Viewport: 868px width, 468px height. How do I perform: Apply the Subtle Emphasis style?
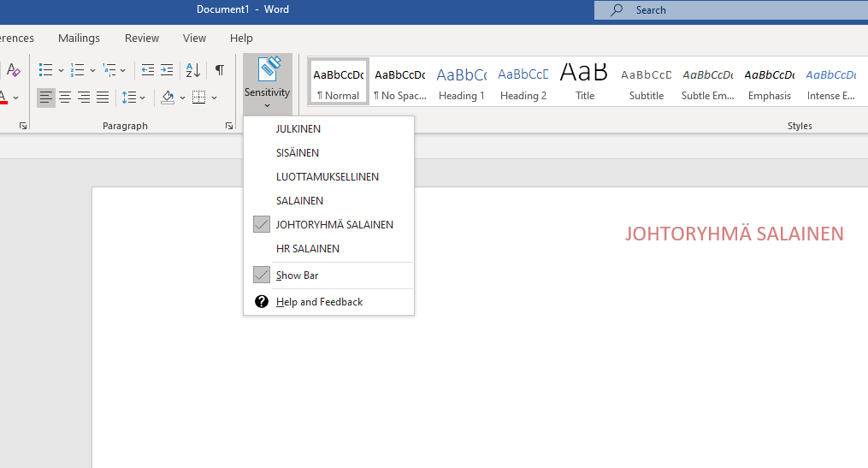click(x=708, y=82)
